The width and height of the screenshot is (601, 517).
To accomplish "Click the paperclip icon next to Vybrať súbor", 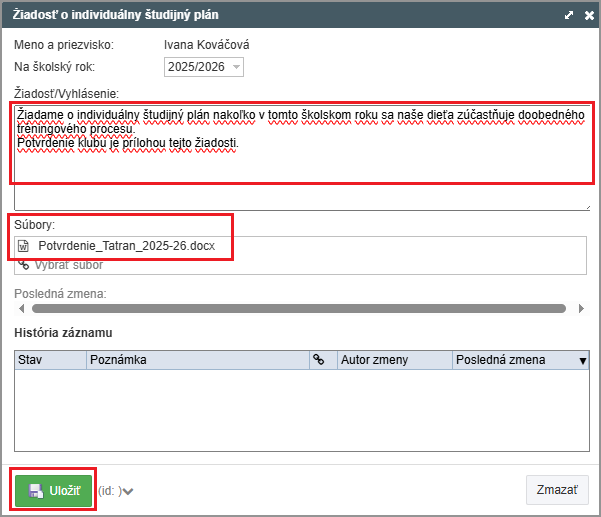I will [x=24, y=265].
